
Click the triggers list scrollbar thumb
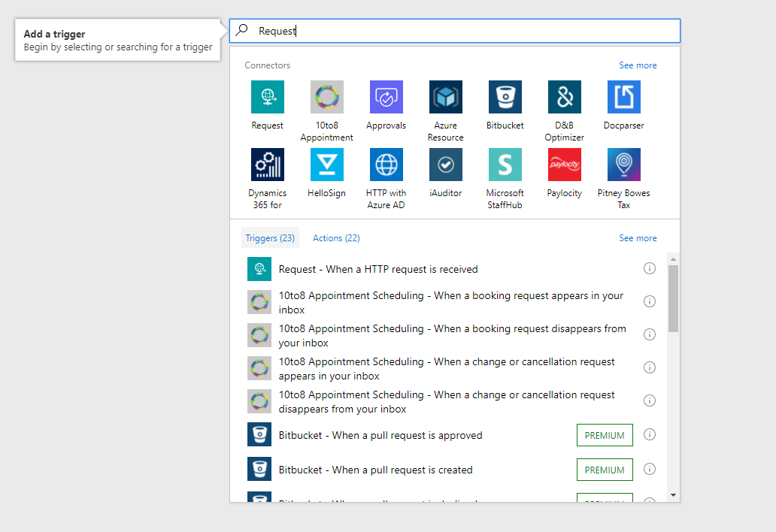(x=673, y=298)
